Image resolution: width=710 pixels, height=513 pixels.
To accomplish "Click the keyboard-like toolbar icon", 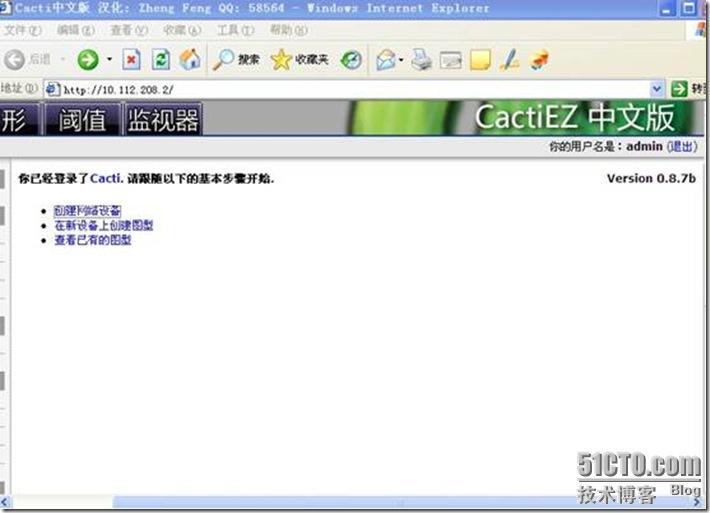I will pos(451,60).
